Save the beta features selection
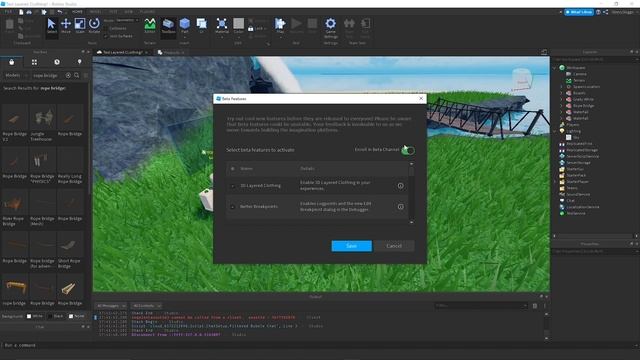The height and width of the screenshot is (360, 640). click(x=351, y=246)
